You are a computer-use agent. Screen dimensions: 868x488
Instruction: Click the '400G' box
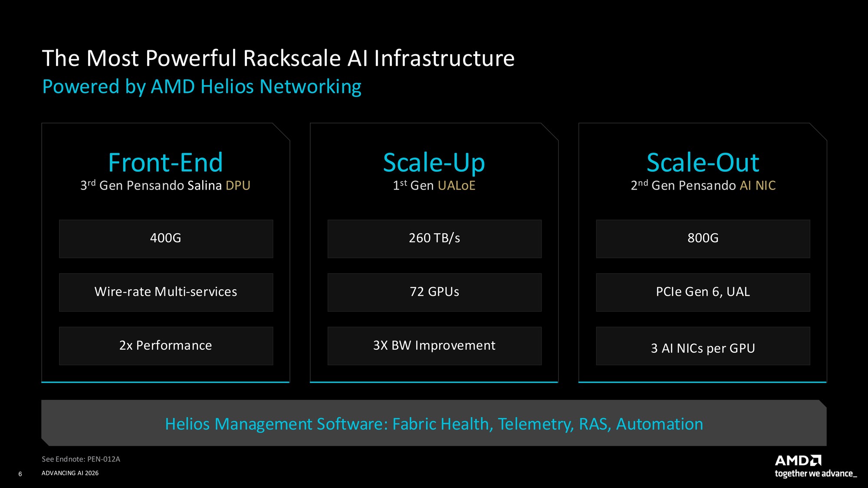coord(166,239)
